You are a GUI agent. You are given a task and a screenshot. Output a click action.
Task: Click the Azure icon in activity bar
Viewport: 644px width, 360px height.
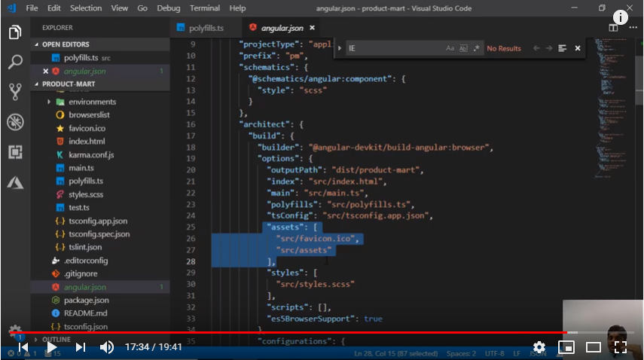15,182
